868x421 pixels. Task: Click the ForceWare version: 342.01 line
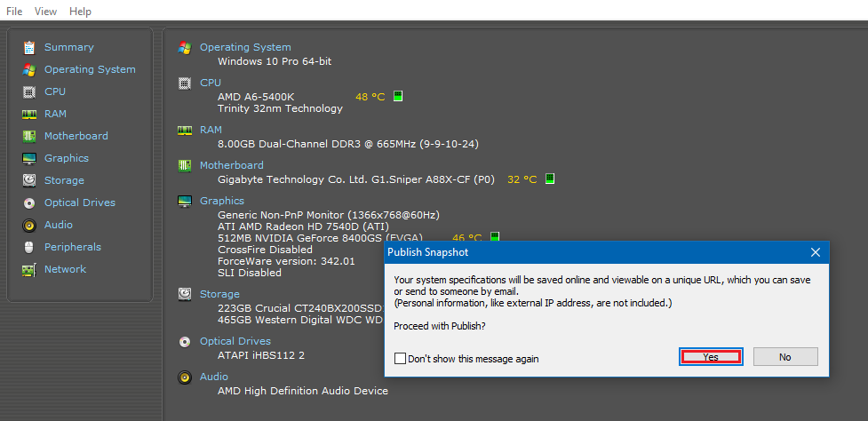pyautogui.click(x=286, y=261)
